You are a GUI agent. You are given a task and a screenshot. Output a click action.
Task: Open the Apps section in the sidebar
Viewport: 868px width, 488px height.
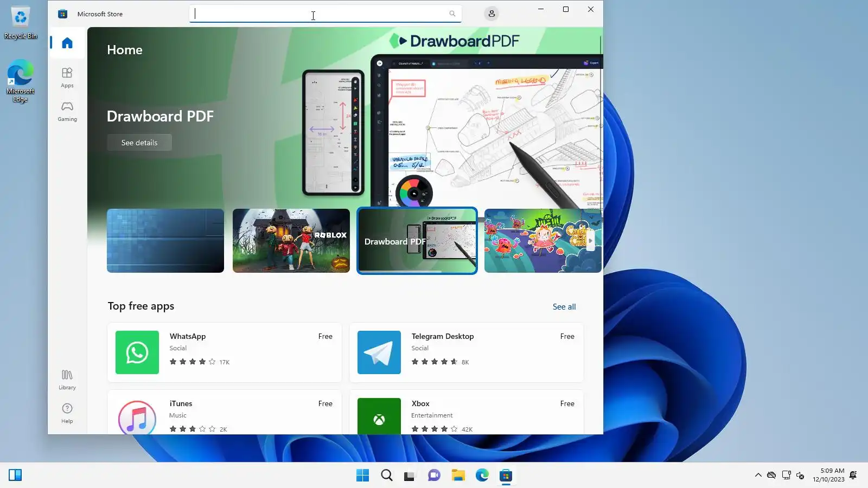click(x=67, y=78)
